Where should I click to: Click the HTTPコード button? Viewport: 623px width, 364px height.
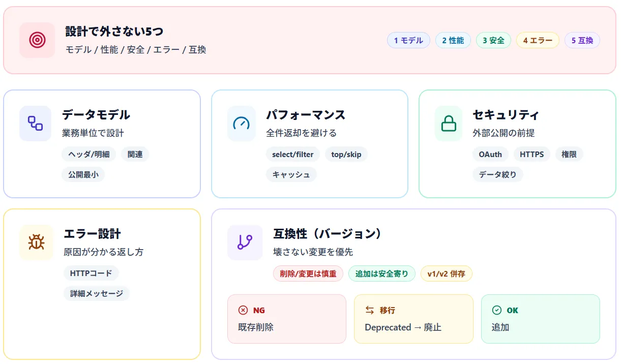pos(91,273)
